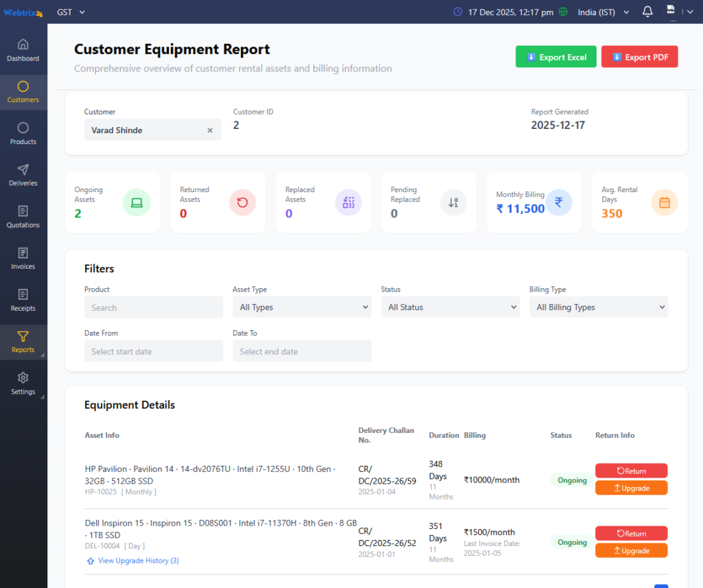Open Quotations in the sidebar
Screen dimensions: 703x588
point(23,217)
